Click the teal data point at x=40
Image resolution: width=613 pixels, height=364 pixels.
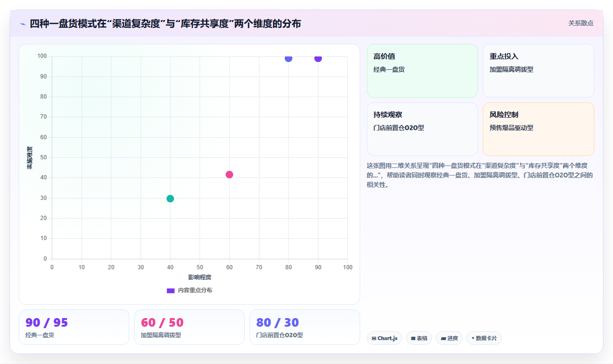(x=170, y=199)
